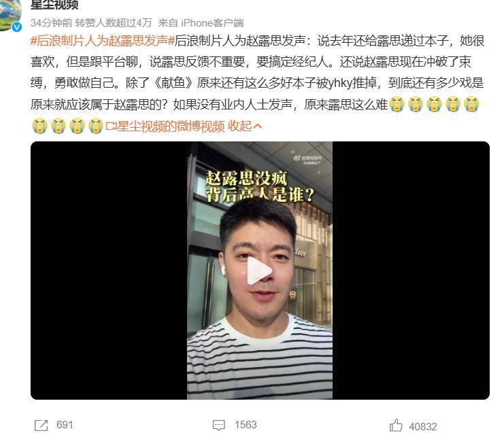This screenshot has height=433, width=504.
Task: Click the first crying emoji after 原来露思这么难
Action: click(x=397, y=105)
